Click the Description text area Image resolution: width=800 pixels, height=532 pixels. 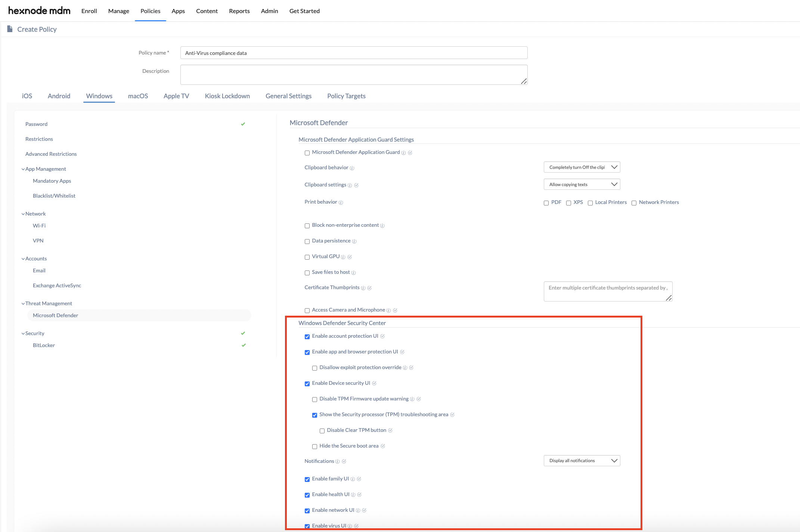[354, 75]
